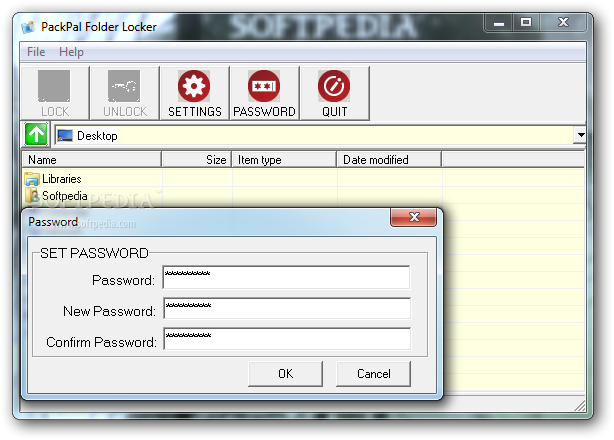
Task: Focus the Confirm Password input field
Action: pyautogui.click(x=287, y=339)
